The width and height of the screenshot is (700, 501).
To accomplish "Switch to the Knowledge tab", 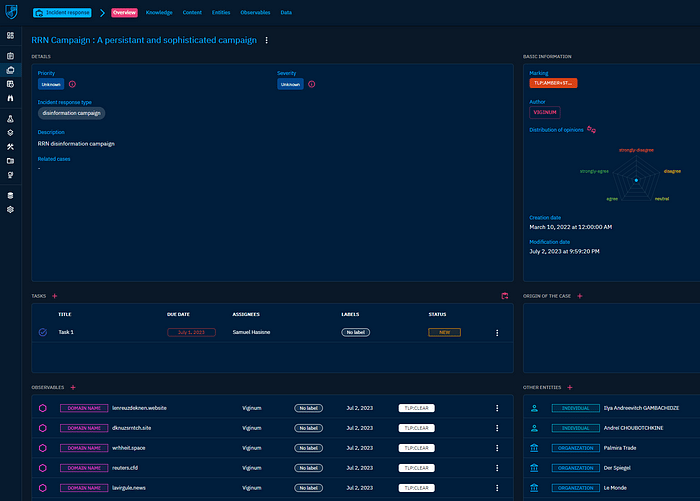I will point(159,13).
